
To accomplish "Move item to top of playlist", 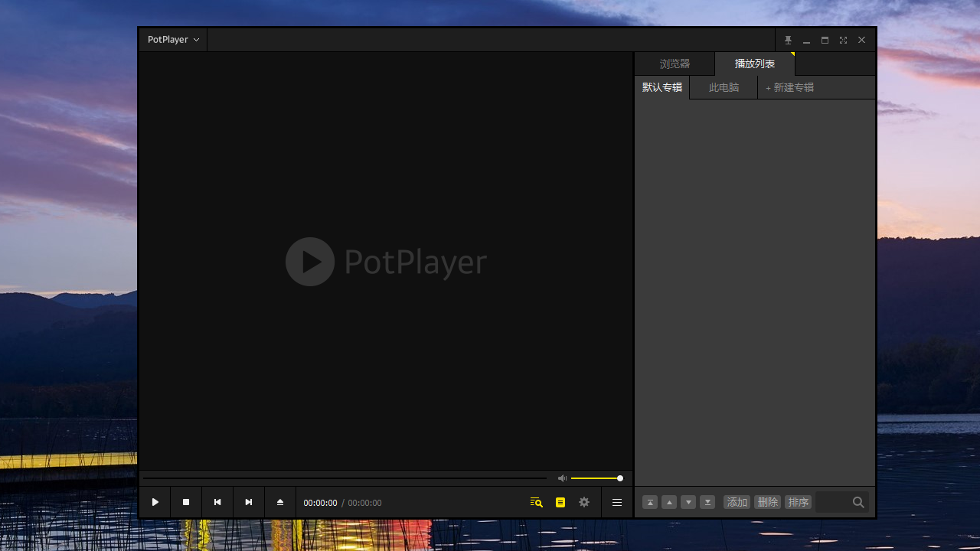I will pyautogui.click(x=649, y=503).
